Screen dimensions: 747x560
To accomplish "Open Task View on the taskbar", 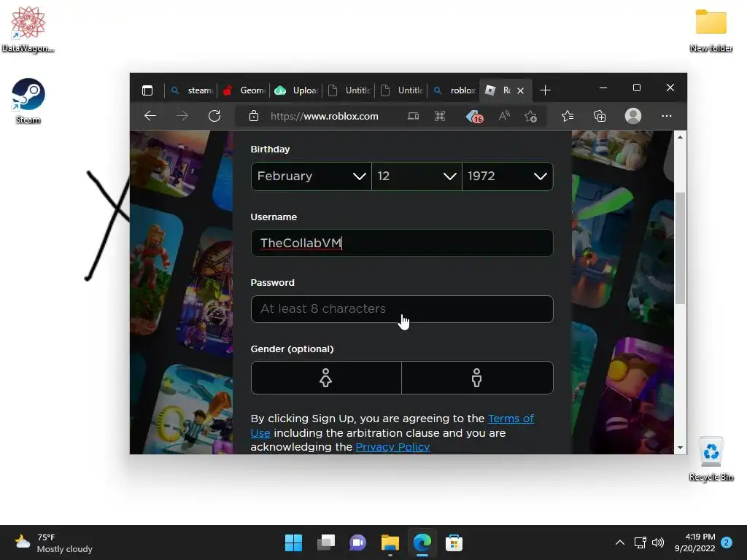I will (x=326, y=542).
